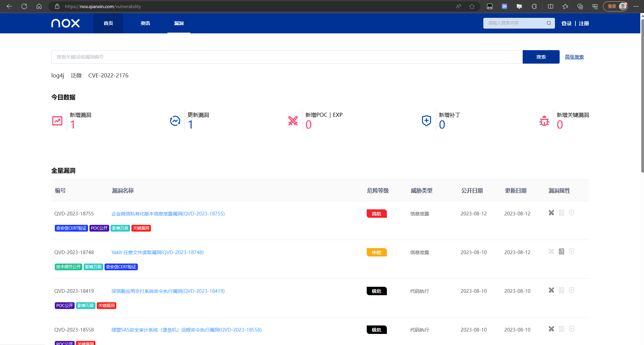Image resolution: width=644 pixels, height=345 pixels.
Task: Go back using the browser back arrow
Action: (9, 6)
